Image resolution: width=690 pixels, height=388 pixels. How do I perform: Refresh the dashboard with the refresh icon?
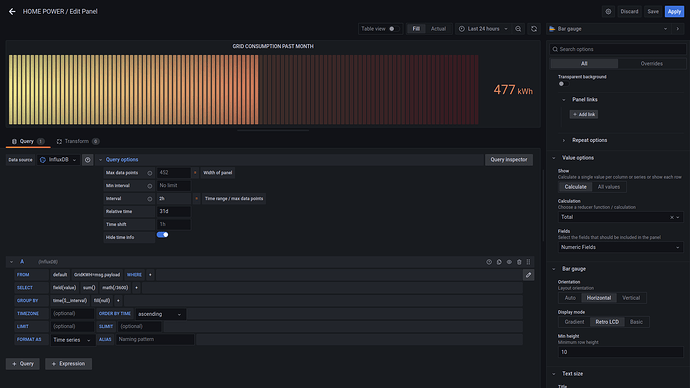pyautogui.click(x=534, y=29)
